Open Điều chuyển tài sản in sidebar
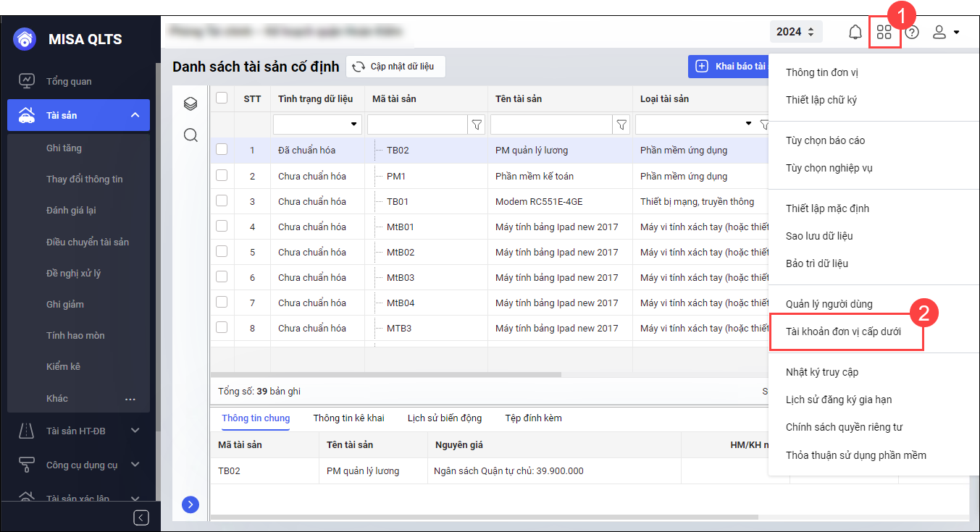 pos(88,242)
